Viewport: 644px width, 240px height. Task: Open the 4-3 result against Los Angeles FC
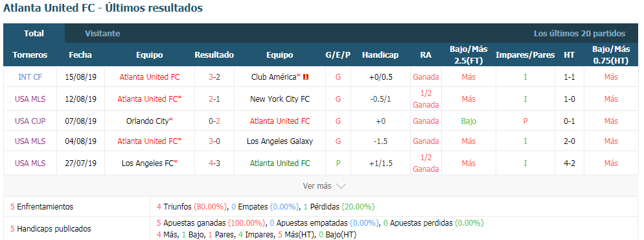coord(214,163)
